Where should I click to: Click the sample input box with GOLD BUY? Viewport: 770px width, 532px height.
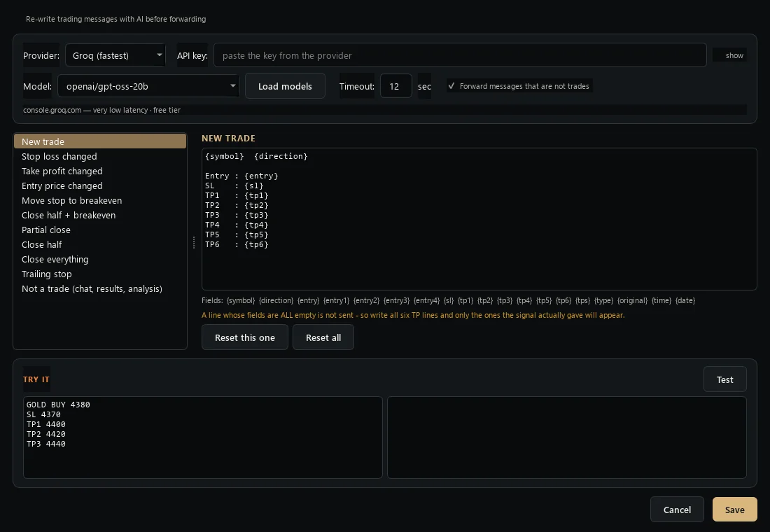203,437
